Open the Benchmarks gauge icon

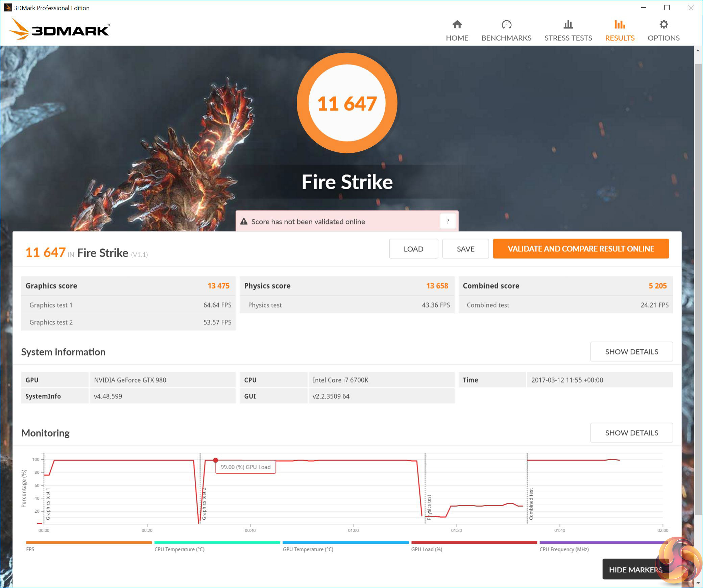506,24
